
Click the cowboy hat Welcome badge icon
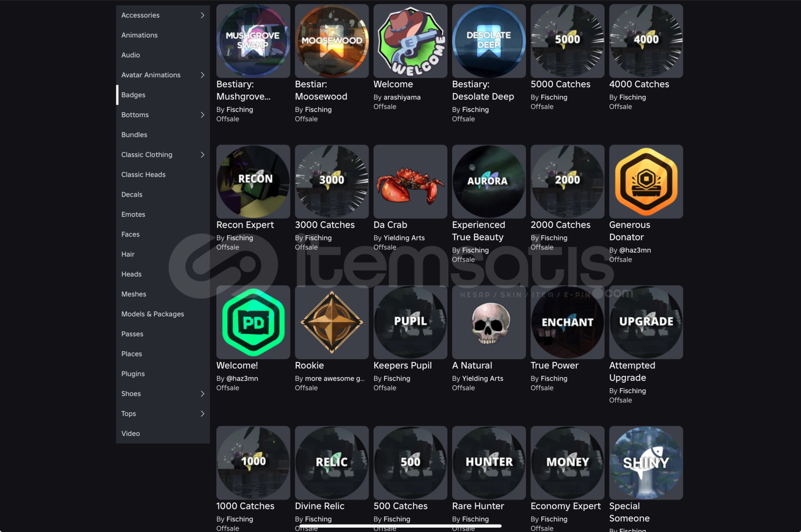[x=411, y=41]
